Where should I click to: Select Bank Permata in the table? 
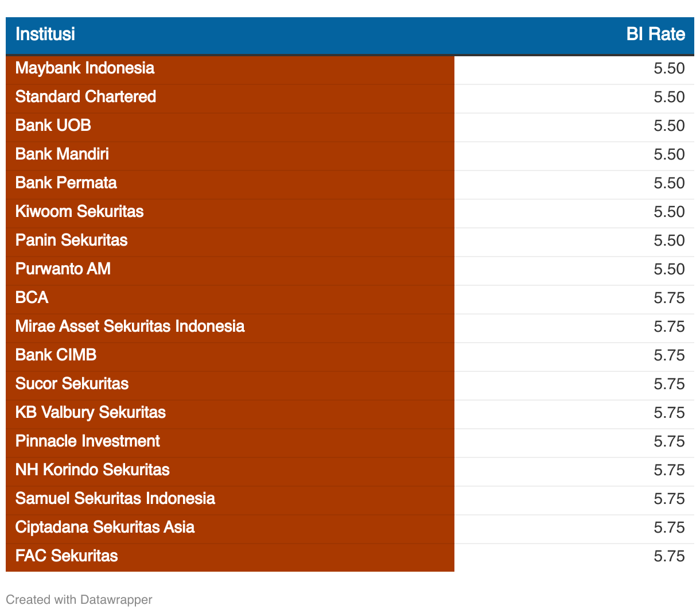coord(66,183)
